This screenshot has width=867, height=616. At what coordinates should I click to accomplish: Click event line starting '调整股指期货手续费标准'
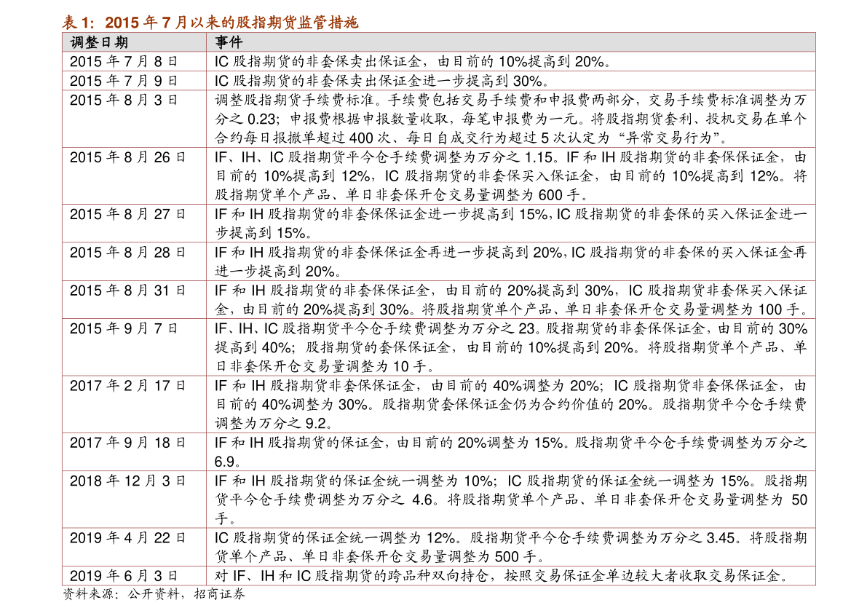pos(510,100)
